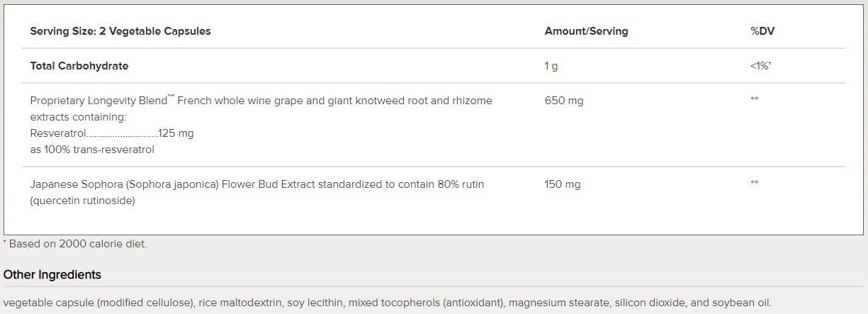Click 'magnesium stearate' in ingredients list
This screenshot has width=868, height=314.
coord(551,302)
